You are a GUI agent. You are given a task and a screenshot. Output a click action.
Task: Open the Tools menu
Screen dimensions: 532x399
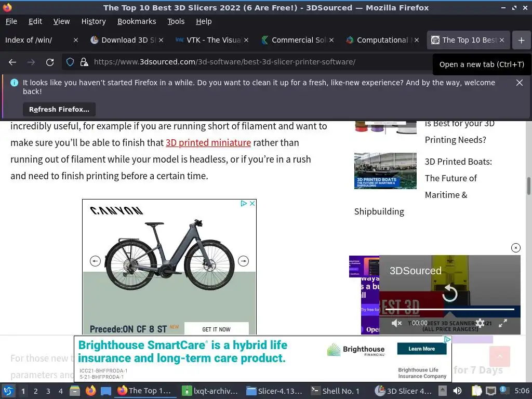176,21
